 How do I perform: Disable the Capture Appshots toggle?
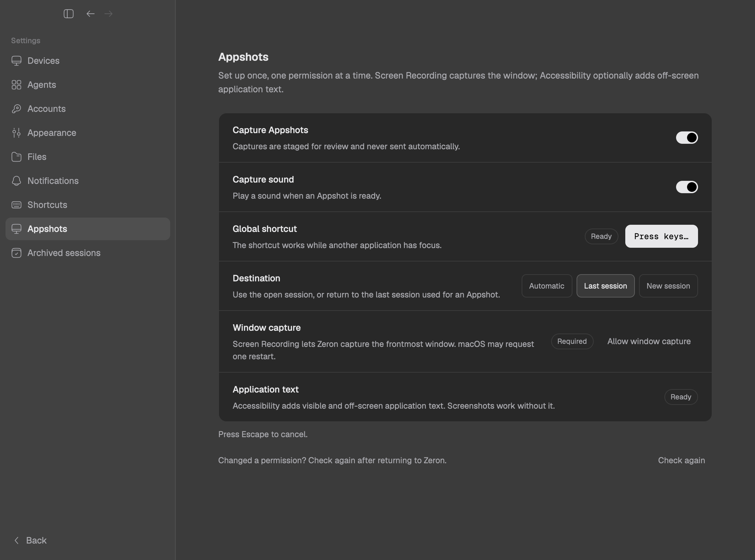tap(687, 138)
